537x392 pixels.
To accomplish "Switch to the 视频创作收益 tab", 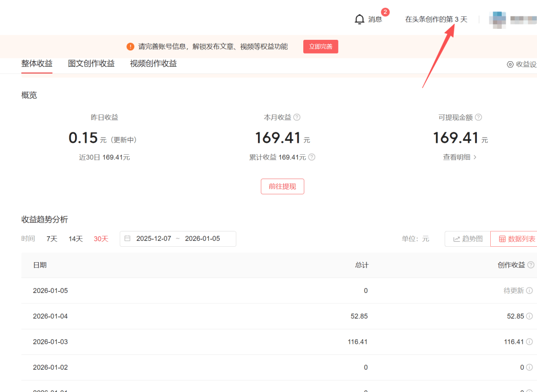I will click(152, 64).
